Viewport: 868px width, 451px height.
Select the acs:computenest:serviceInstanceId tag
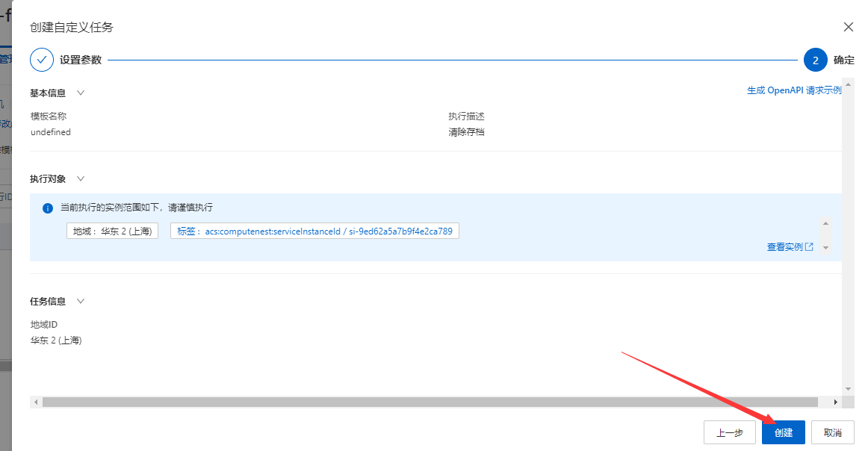tap(314, 231)
